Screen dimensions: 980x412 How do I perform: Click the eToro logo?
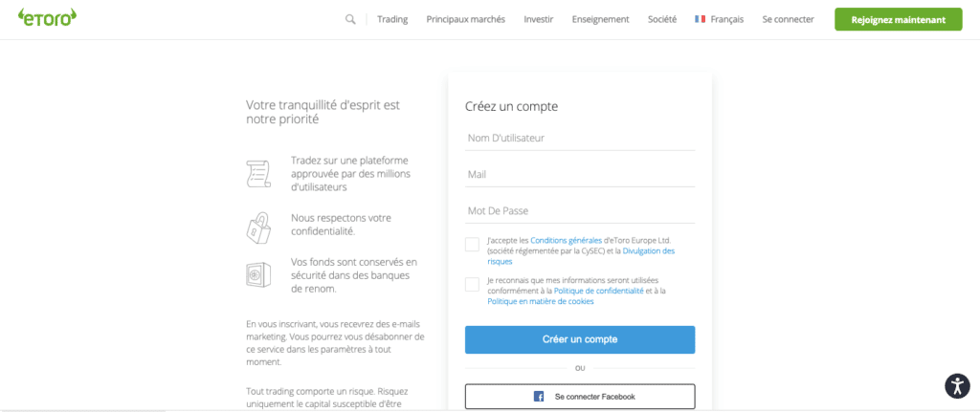pyautogui.click(x=48, y=18)
